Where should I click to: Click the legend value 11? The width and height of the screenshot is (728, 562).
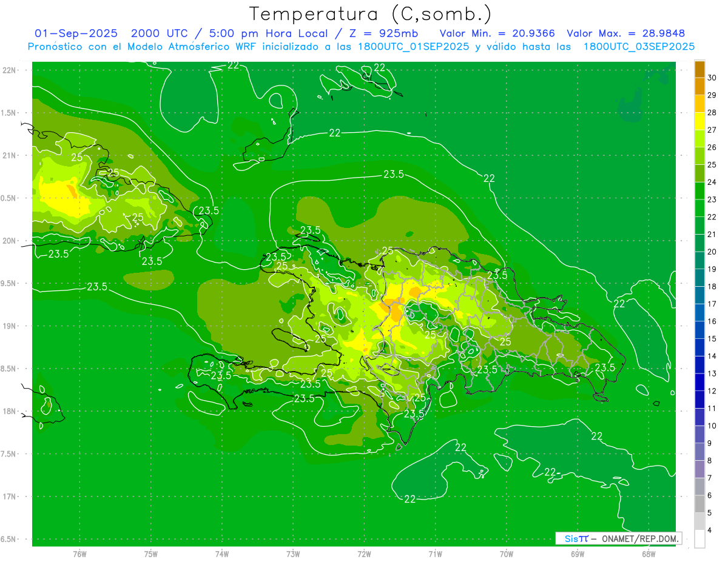[x=712, y=408]
